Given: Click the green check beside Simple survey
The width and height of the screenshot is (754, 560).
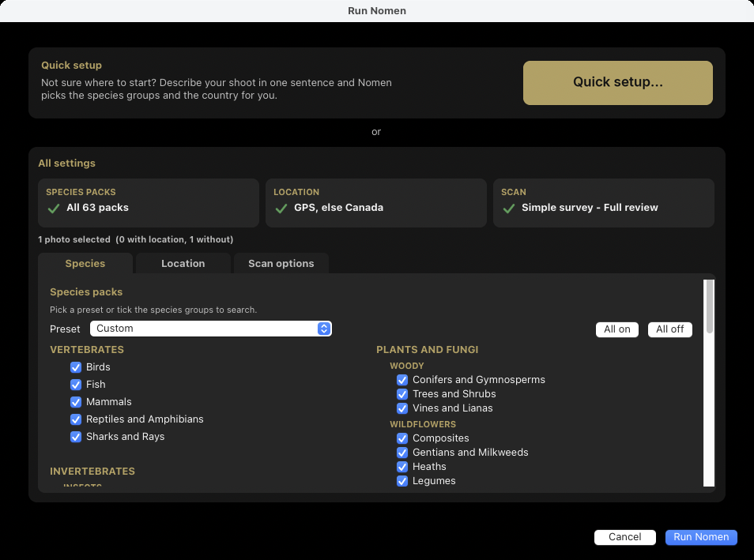Looking at the screenshot, I should click(x=509, y=209).
